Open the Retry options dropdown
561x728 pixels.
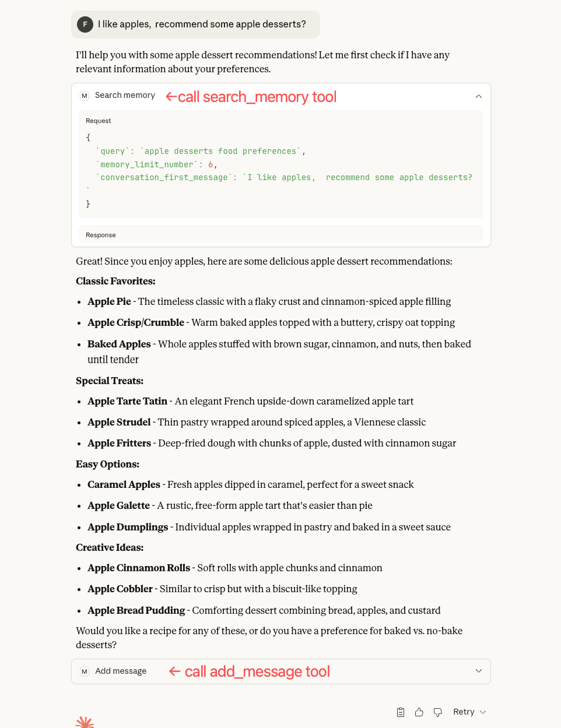(x=482, y=712)
